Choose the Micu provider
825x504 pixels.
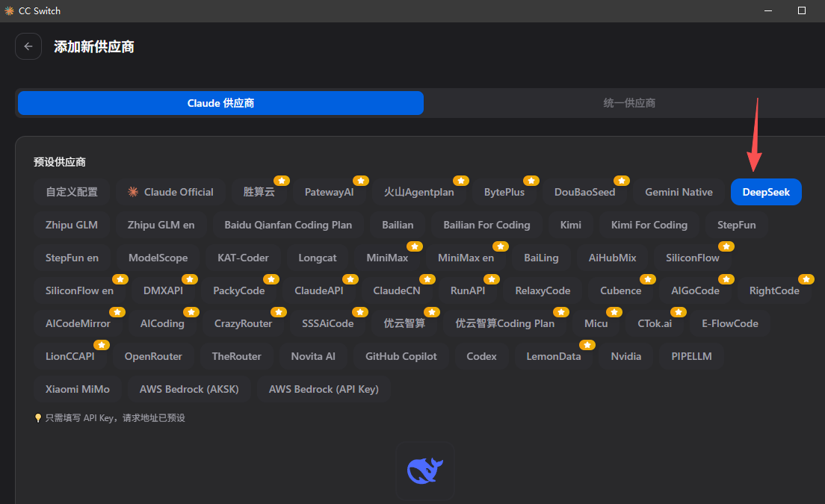coord(596,323)
